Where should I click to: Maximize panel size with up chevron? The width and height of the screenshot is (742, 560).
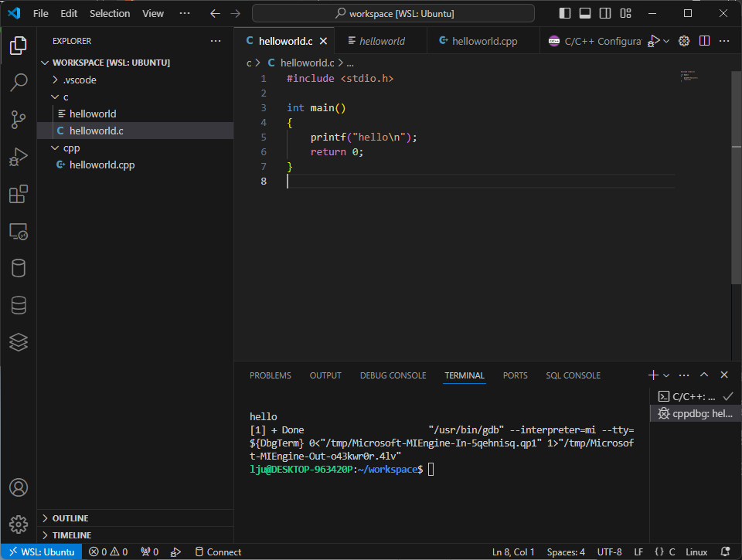[704, 375]
